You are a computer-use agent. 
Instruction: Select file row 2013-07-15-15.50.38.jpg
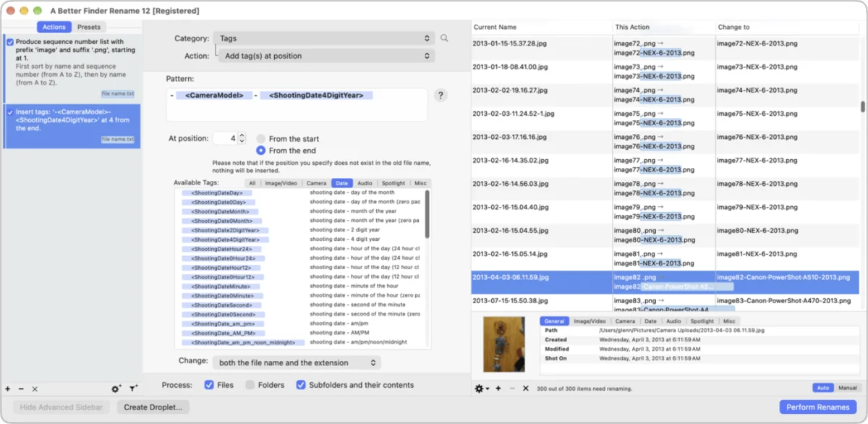pos(665,303)
